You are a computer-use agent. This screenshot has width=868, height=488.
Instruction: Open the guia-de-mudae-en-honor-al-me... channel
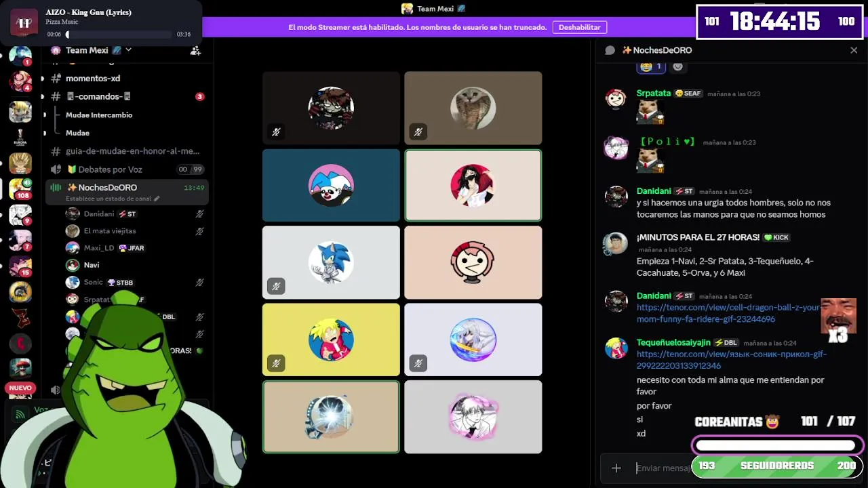coord(132,151)
